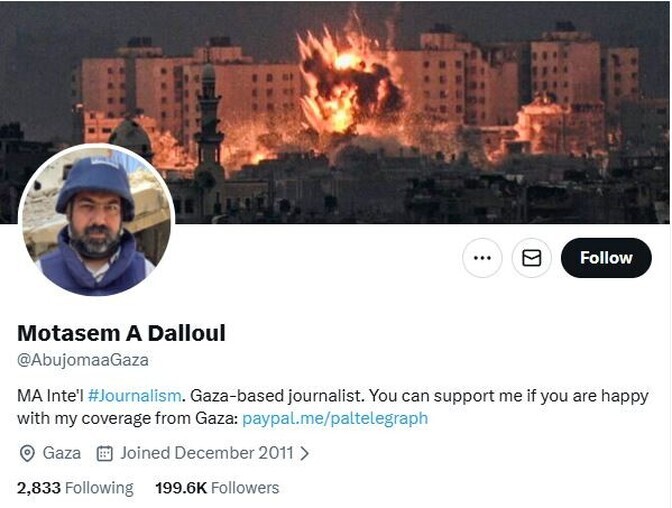
Task: Click the calendar icon beside Joined
Action: [x=105, y=453]
